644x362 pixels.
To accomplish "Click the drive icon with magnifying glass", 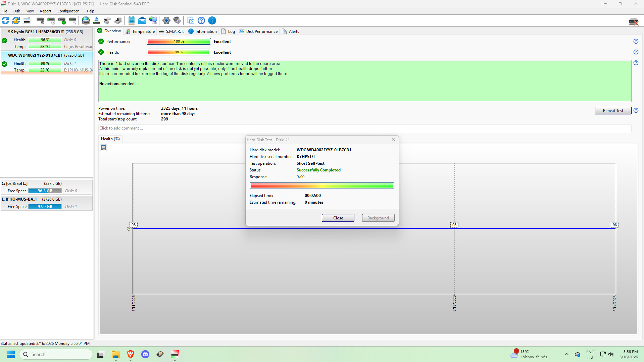I will click(x=72, y=20).
